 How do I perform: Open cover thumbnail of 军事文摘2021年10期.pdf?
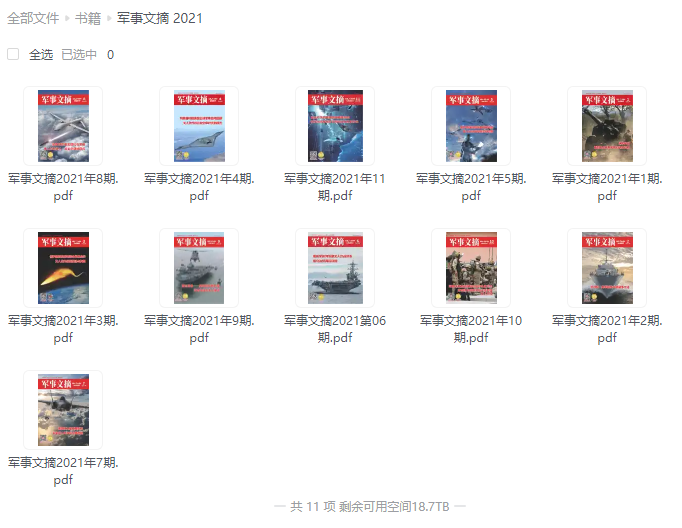pyautogui.click(x=471, y=268)
